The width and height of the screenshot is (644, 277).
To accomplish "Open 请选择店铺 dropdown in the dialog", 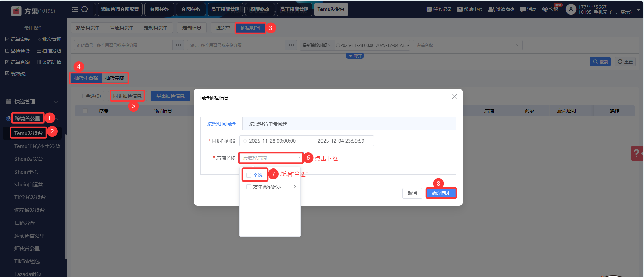I will pyautogui.click(x=271, y=158).
